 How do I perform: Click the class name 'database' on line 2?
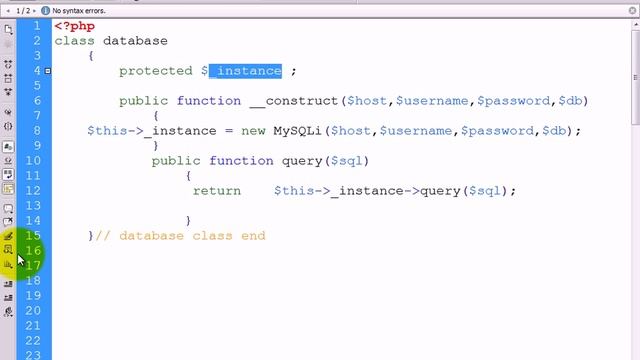point(135,41)
